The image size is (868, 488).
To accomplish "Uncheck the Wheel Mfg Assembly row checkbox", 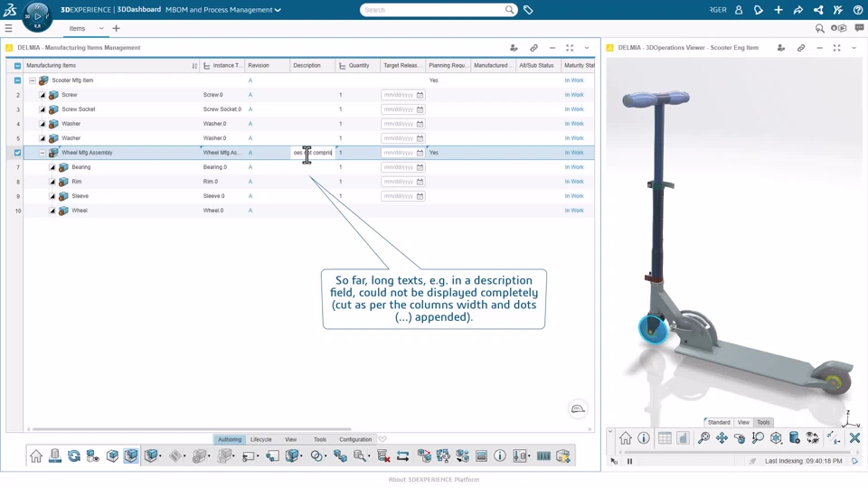I will coord(17,153).
